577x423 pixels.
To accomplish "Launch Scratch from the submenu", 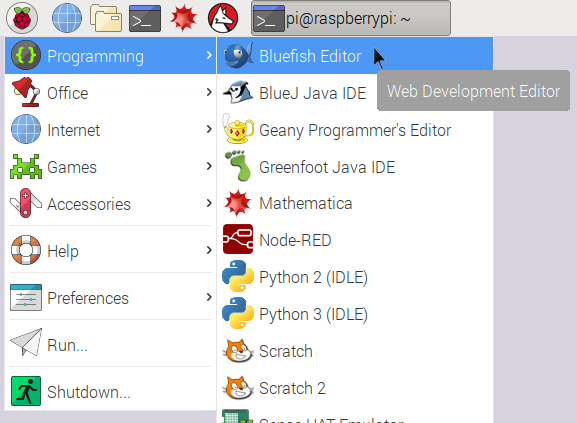I will point(355,351).
